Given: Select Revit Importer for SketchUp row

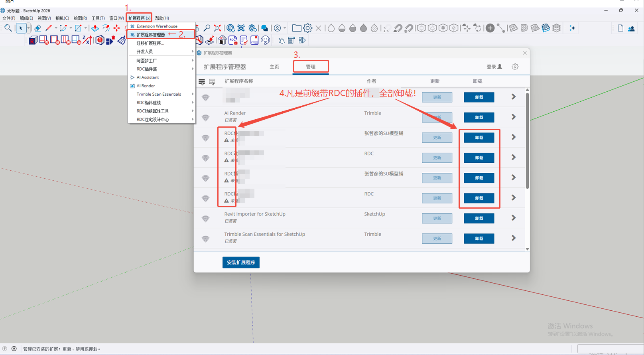Looking at the screenshot, I should click(x=359, y=218).
